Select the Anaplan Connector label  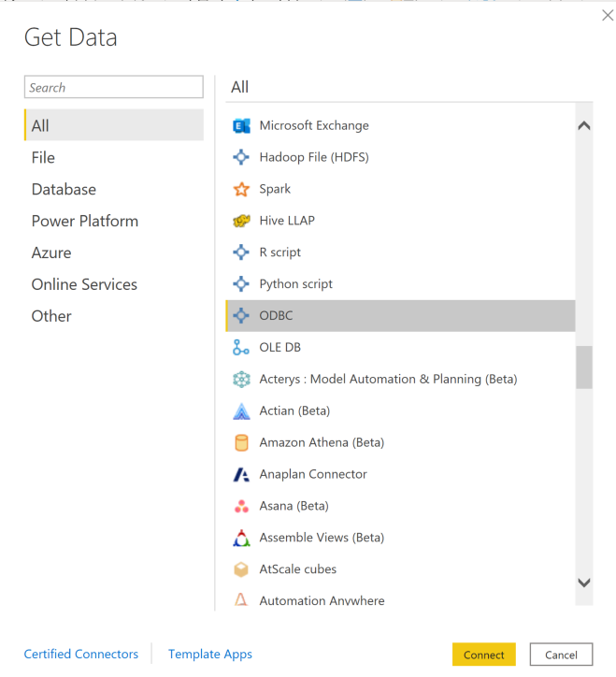click(313, 474)
